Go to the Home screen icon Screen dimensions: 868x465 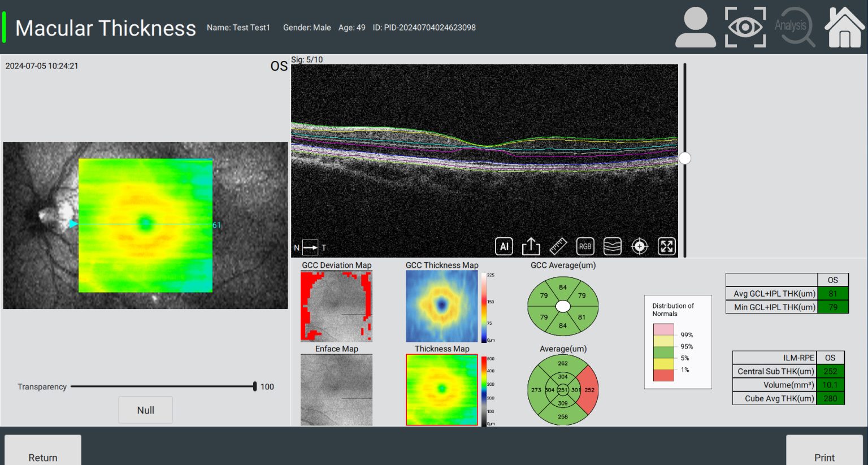tap(844, 27)
